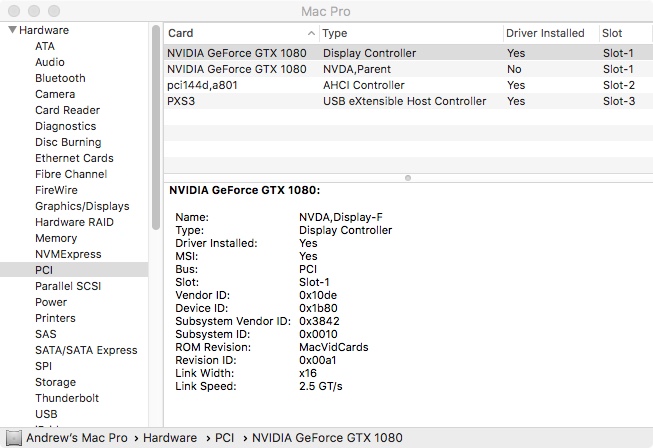Select the Hardware category label

[44, 30]
